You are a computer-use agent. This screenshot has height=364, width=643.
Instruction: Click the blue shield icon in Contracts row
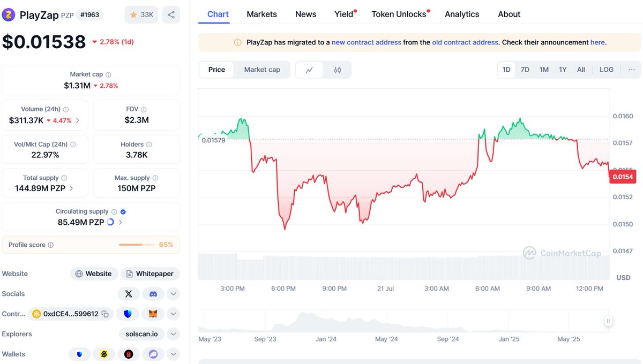pyautogui.click(x=128, y=314)
